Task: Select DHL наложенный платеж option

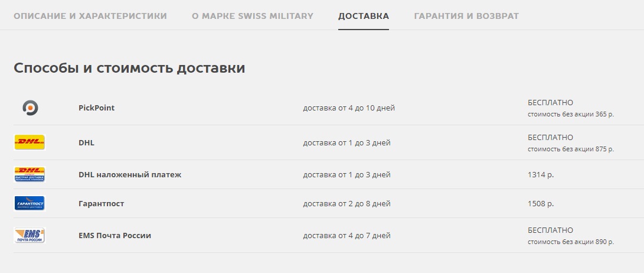Action: 130,174
